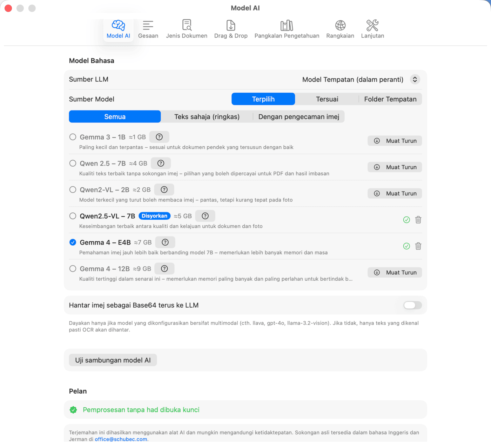Click Pemprosesan tanpa had dibuka kunci text
The height and width of the screenshot is (448, 491).
tap(141, 410)
